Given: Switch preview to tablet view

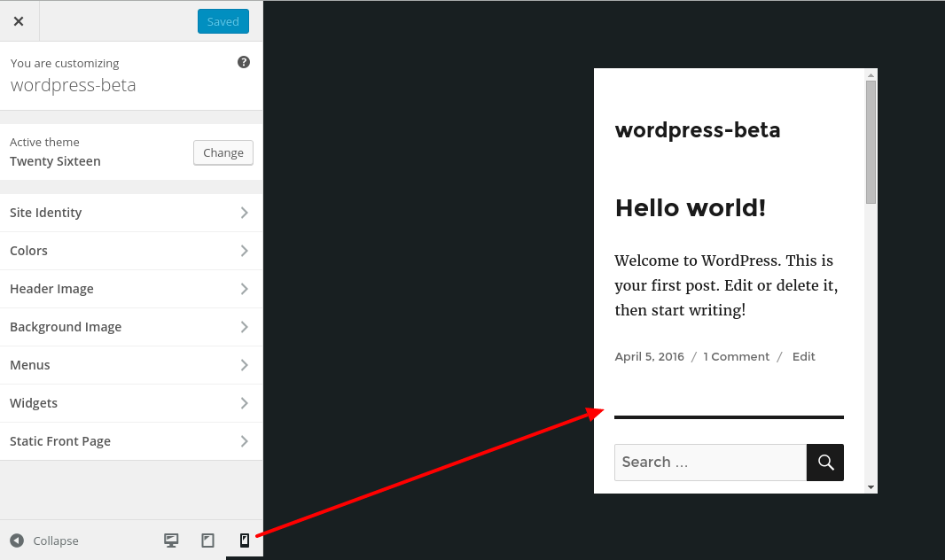Looking at the screenshot, I should click(x=207, y=540).
